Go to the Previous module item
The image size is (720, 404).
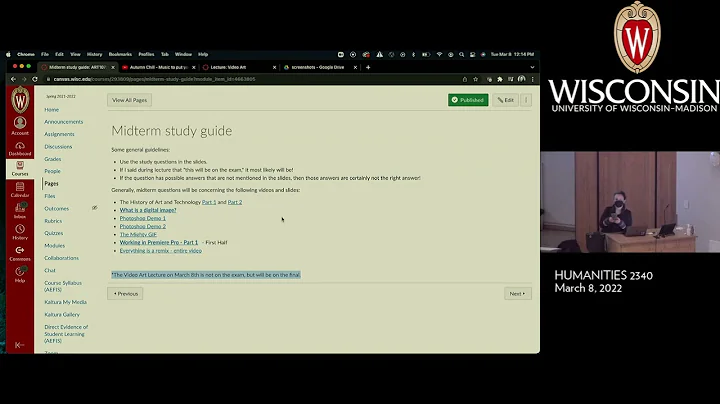(125, 293)
